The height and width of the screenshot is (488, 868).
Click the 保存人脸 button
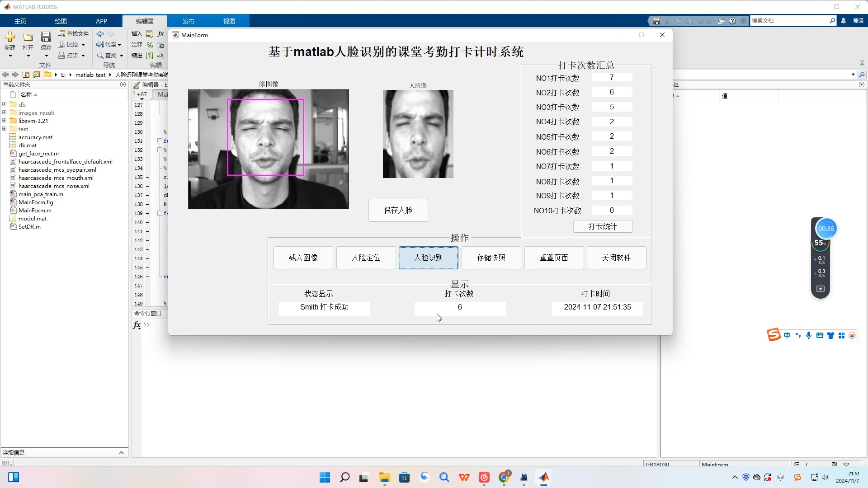pos(398,210)
